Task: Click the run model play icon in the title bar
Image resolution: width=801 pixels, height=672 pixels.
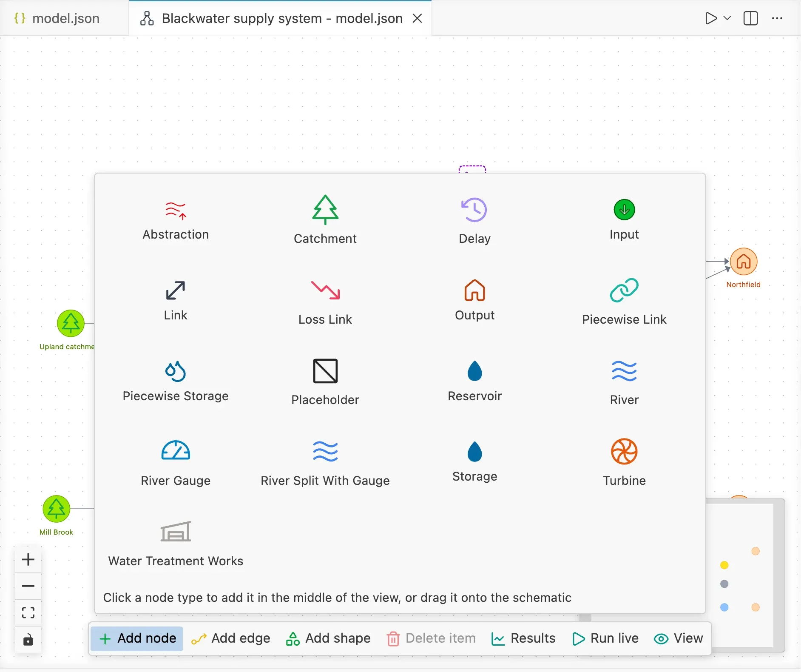Action: (711, 18)
